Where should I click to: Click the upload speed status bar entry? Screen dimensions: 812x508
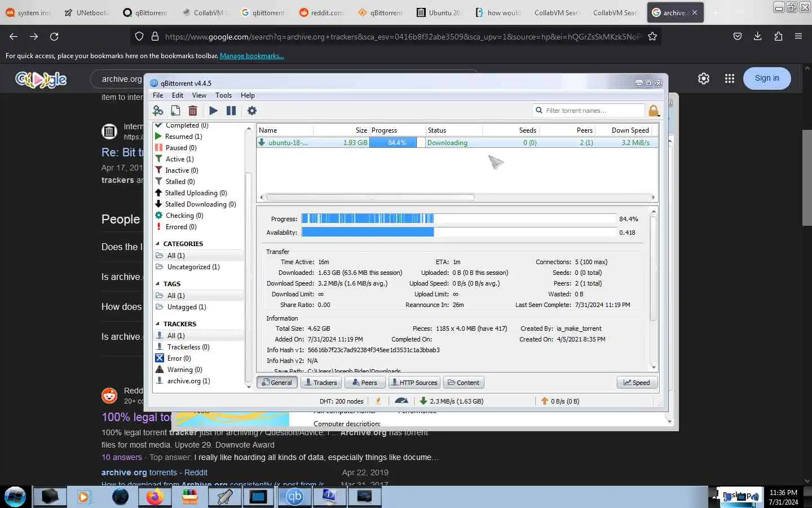[560, 401]
